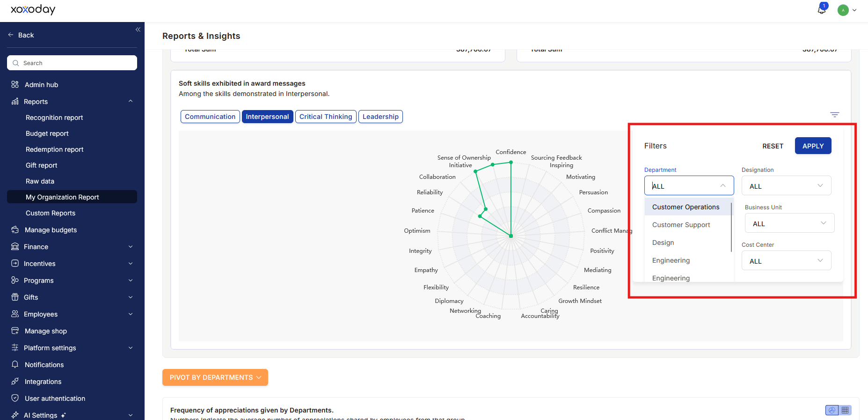868x420 pixels.
Task: Open the Business Unit filter dropdown
Action: coord(789,223)
